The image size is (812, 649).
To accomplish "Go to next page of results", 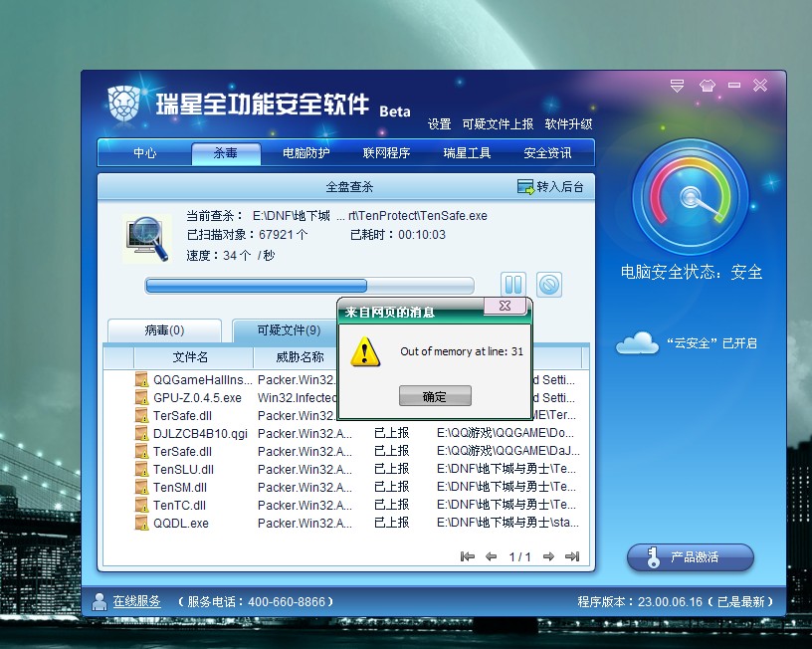I will click(x=548, y=556).
